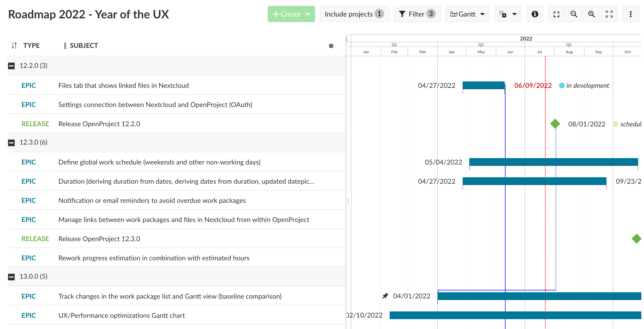This screenshot has height=329, width=644.
Task: Open the Gantt view mode dropdown
Action: point(467,14)
